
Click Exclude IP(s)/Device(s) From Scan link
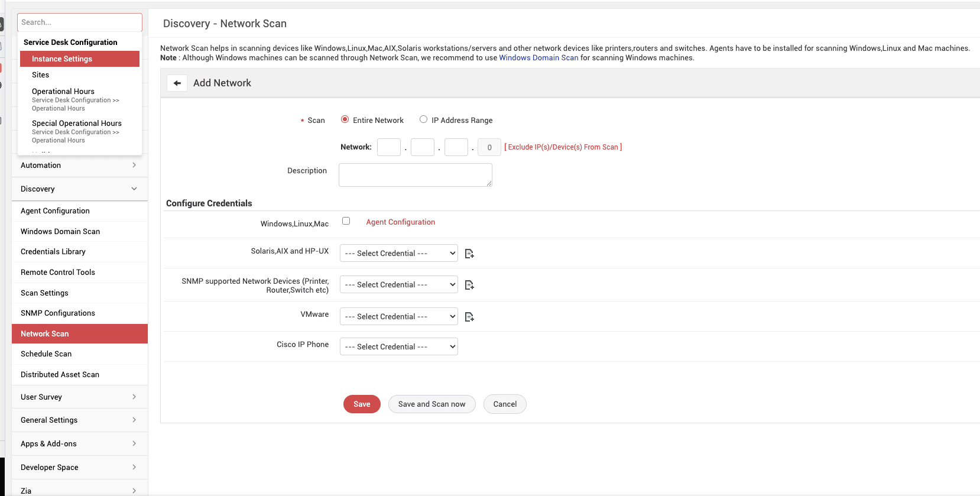(563, 147)
